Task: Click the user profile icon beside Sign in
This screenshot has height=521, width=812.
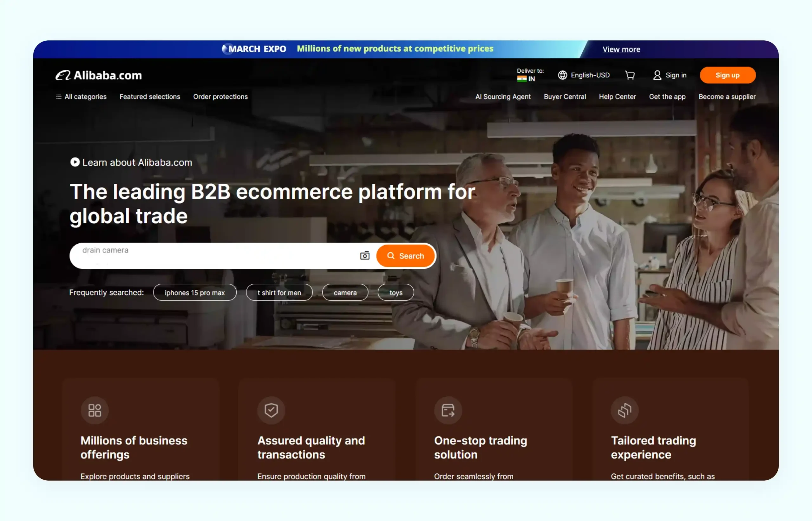Action: point(657,75)
